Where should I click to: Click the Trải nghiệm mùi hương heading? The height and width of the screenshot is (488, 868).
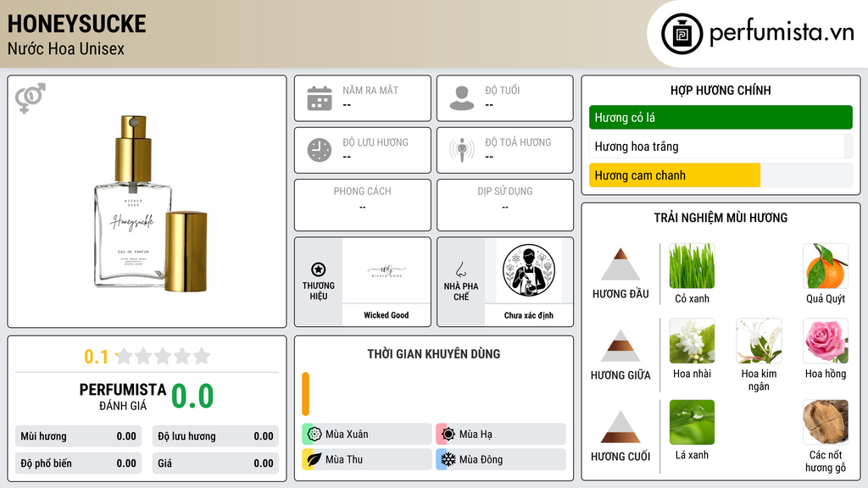pyautogui.click(x=721, y=218)
